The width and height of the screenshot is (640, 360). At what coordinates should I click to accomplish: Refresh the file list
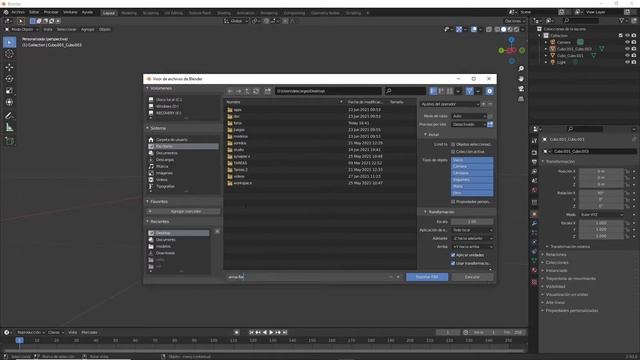coord(256,91)
